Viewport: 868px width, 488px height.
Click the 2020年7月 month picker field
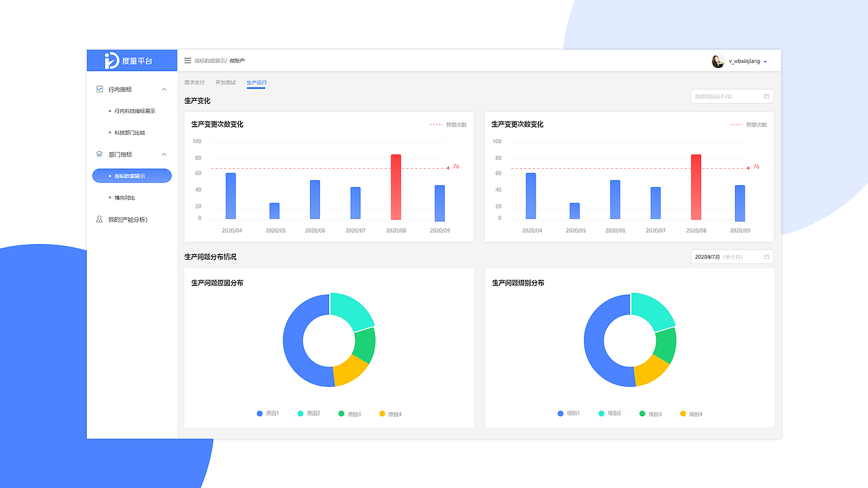coord(732,257)
